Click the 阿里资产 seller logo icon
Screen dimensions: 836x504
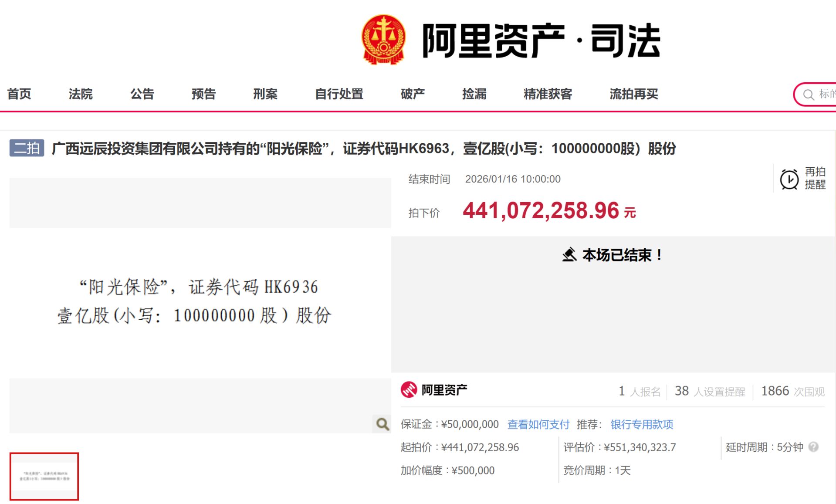click(x=409, y=389)
